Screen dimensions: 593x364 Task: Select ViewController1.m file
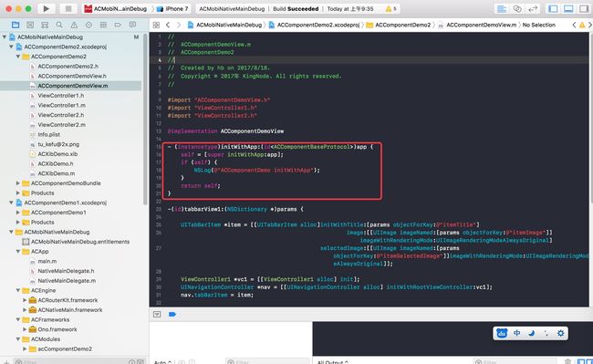pyautogui.click(x=61, y=106)
